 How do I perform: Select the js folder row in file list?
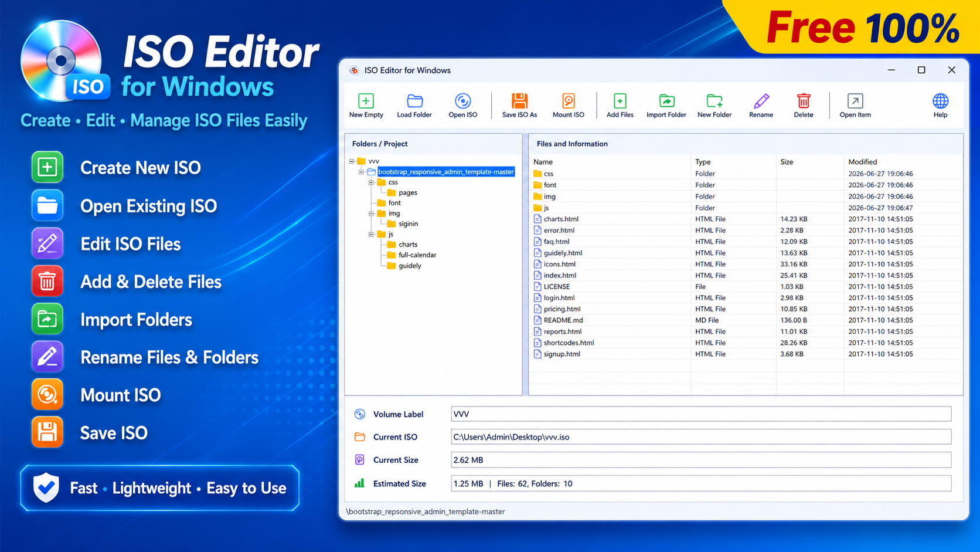pyautogui.click(x=746, y=208)
